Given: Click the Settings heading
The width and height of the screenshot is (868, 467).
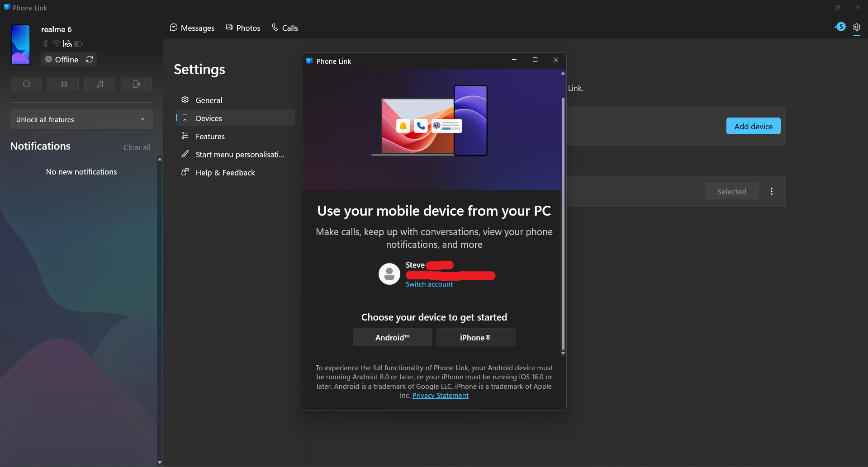Looking at the screenshot, I should coord(199,69).
